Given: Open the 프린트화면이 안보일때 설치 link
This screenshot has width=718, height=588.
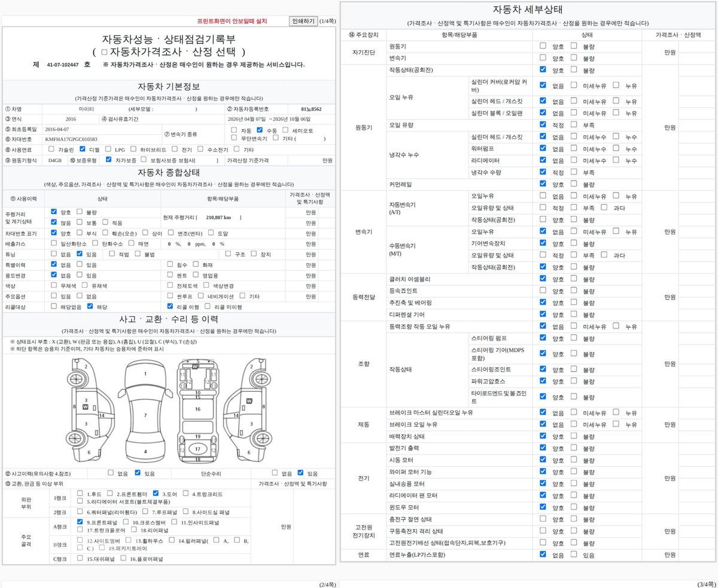Looking at the screenshot, I should [x=232, y=21].
